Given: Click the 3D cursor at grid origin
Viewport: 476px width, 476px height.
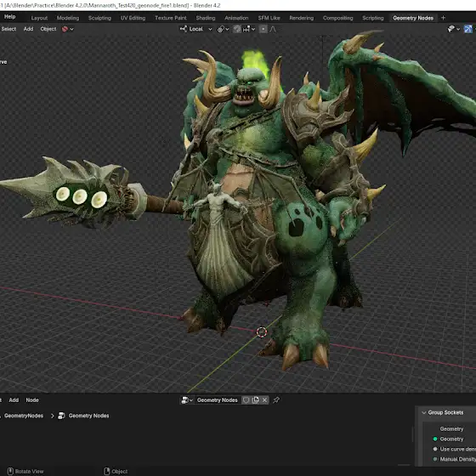Looking at the screenshot, I should point(262,331).
